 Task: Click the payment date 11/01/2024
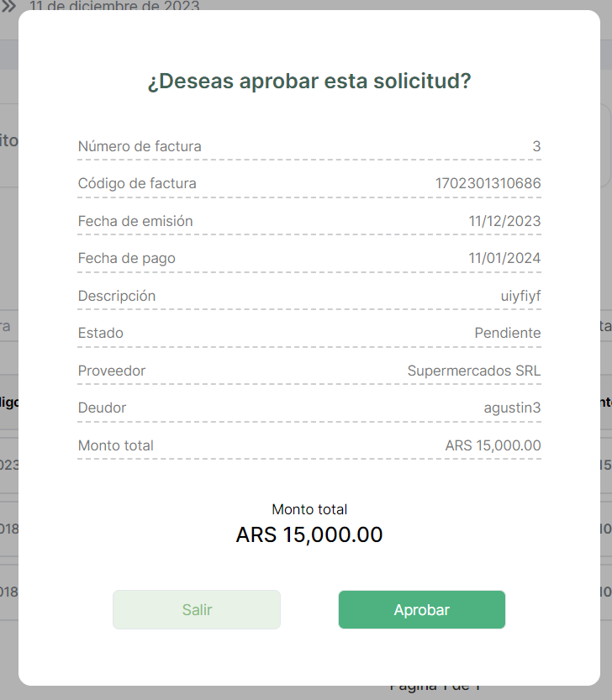coord(504,258)
